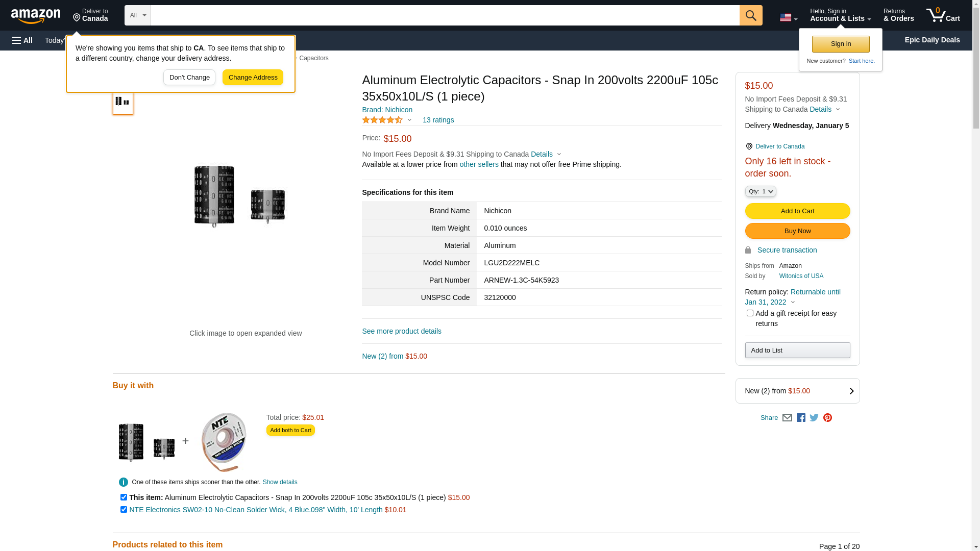
Task: Open the Returns & Orders menu
Action: 898,15
